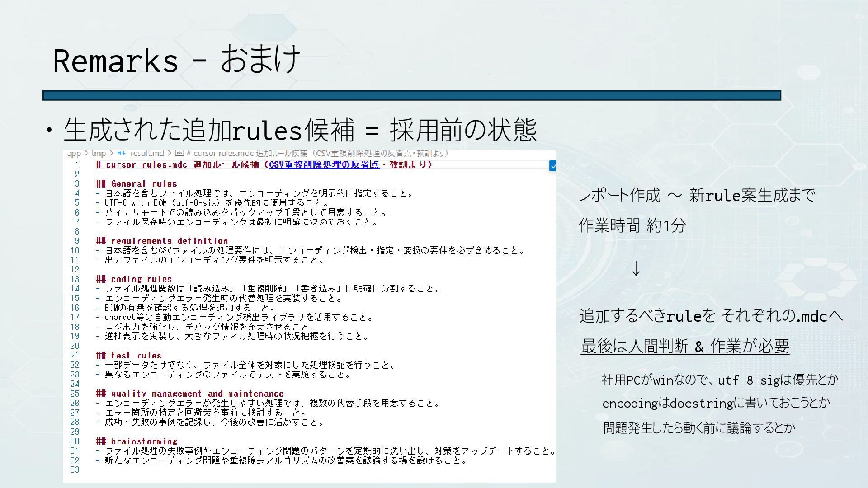Click the '## quality management and maintenance' heading
Screen dimensions: 868x488
190,394
